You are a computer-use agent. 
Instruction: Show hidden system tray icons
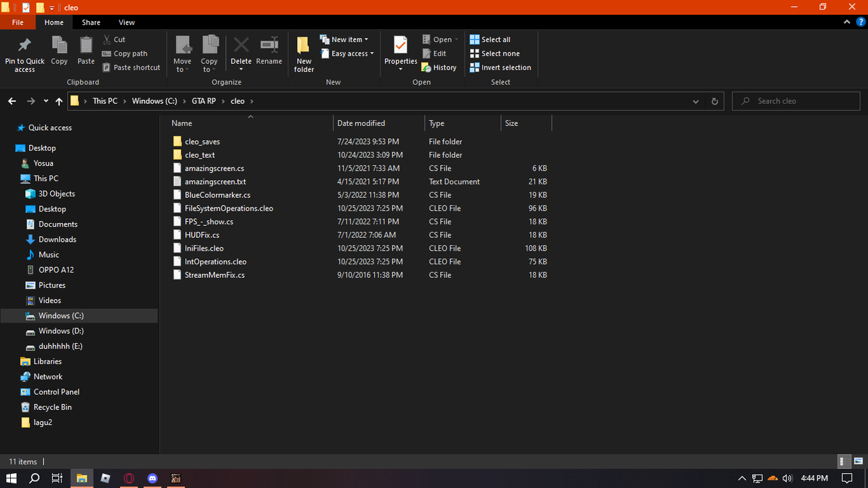742,479
